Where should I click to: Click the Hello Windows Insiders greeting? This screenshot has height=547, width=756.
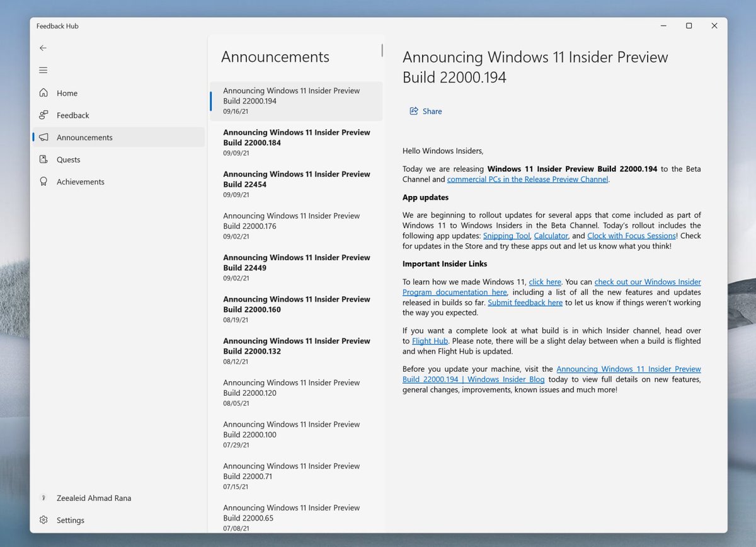click(443, 151)
